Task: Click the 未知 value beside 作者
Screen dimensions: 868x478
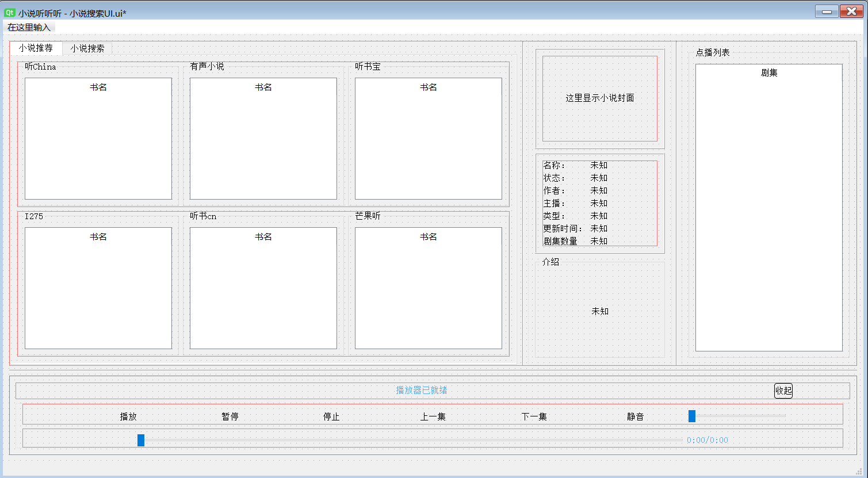Action: (x=599, y=190)
